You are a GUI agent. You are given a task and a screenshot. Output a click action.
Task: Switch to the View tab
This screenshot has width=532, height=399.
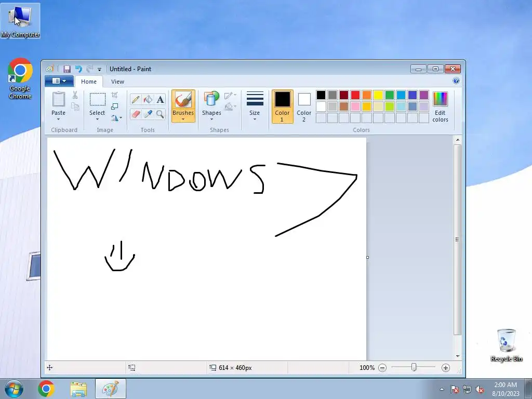tap(117, 82)
